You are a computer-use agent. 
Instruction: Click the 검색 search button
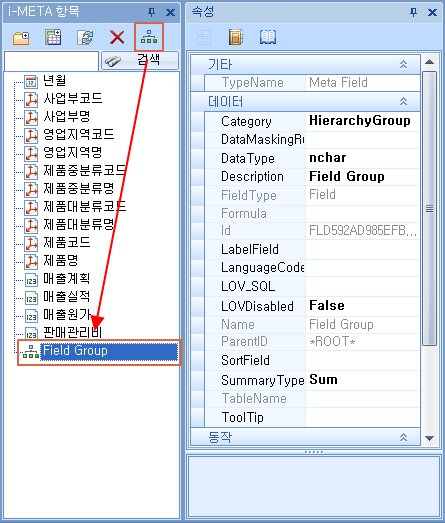pyautogui.click(x=140, y=61)
